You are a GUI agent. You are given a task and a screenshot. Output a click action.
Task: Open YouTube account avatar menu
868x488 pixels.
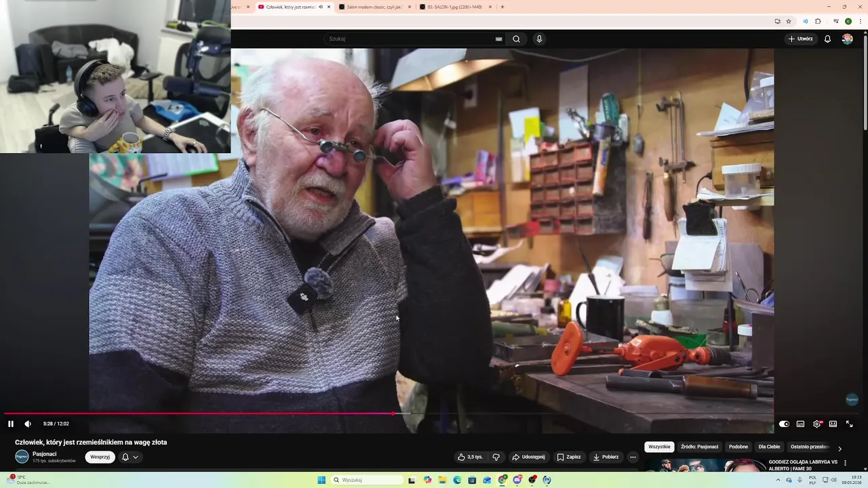tap(847, 39)
